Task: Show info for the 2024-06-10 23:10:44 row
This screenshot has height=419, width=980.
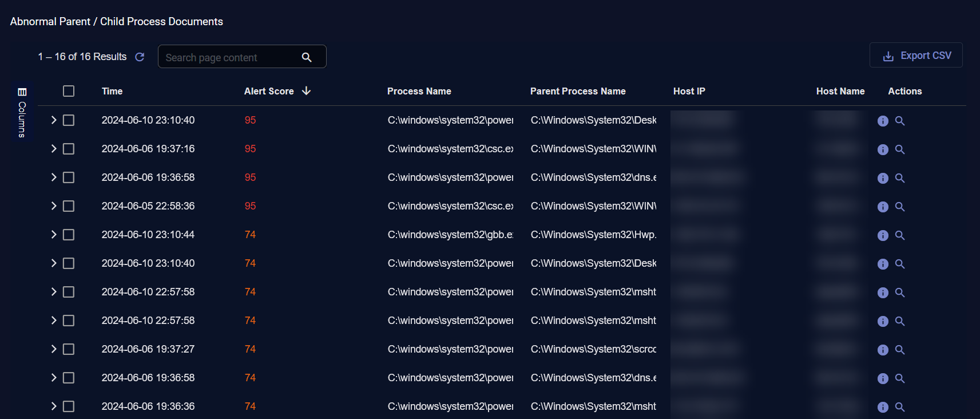Action: [883, 235]
